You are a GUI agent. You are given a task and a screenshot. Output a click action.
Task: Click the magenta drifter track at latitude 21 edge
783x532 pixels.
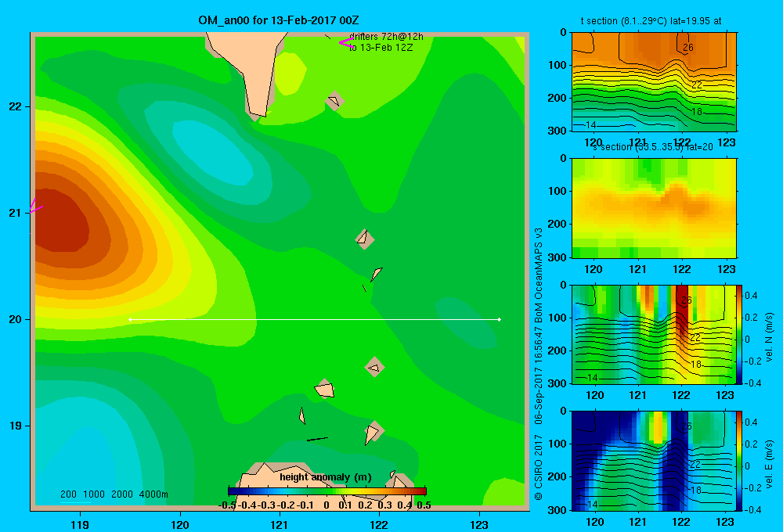36,206
